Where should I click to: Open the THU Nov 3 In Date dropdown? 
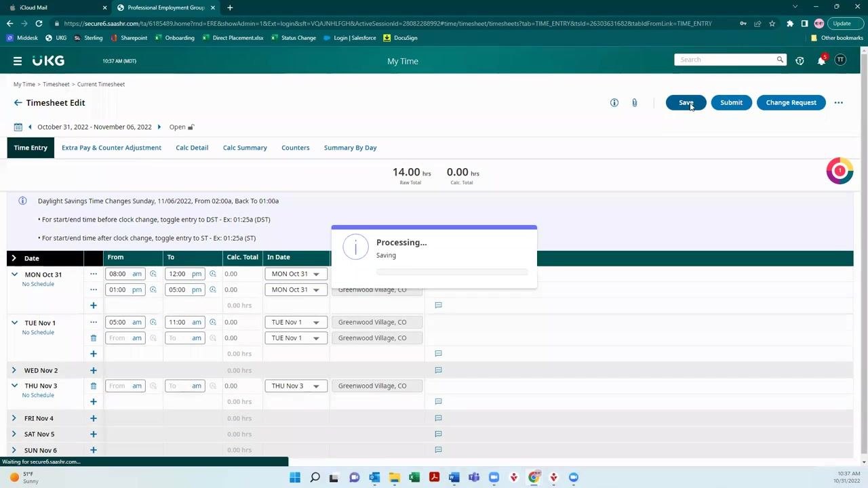coord(296,386)
